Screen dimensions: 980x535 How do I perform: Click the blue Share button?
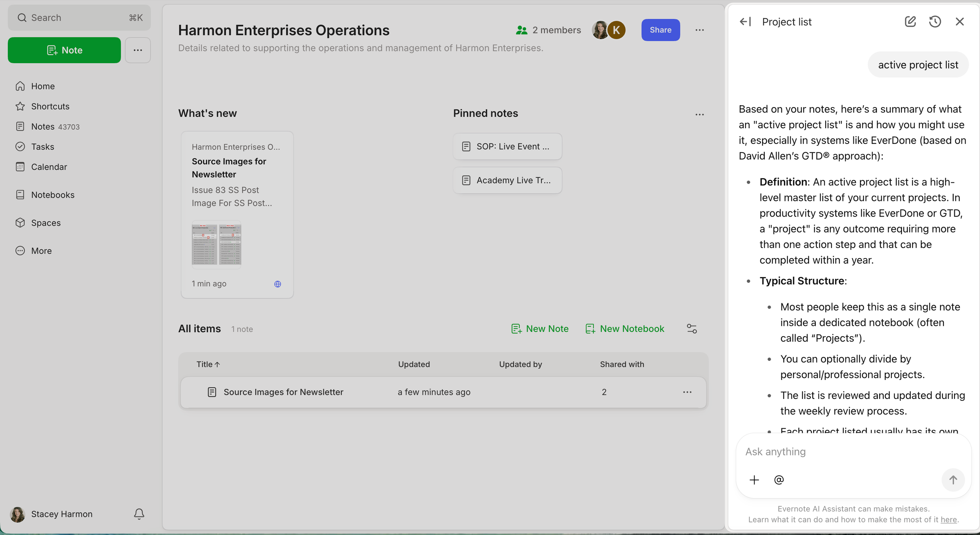click(x=660, y=30)
